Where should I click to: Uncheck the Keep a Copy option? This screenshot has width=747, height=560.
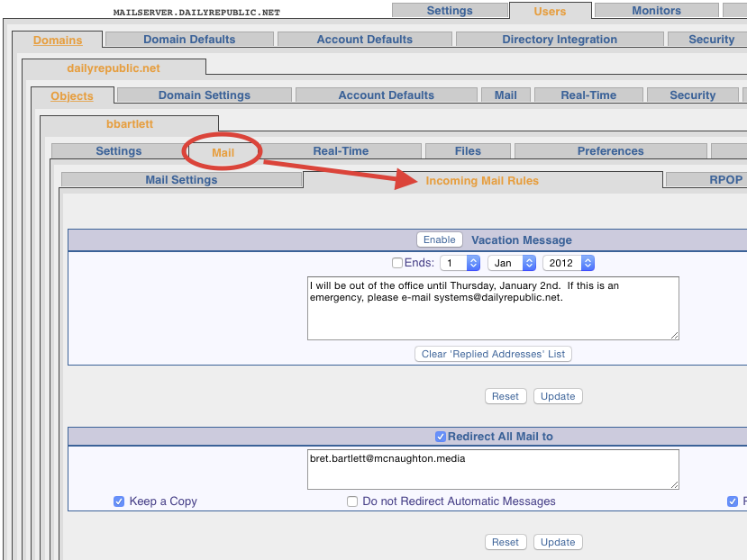119,501
